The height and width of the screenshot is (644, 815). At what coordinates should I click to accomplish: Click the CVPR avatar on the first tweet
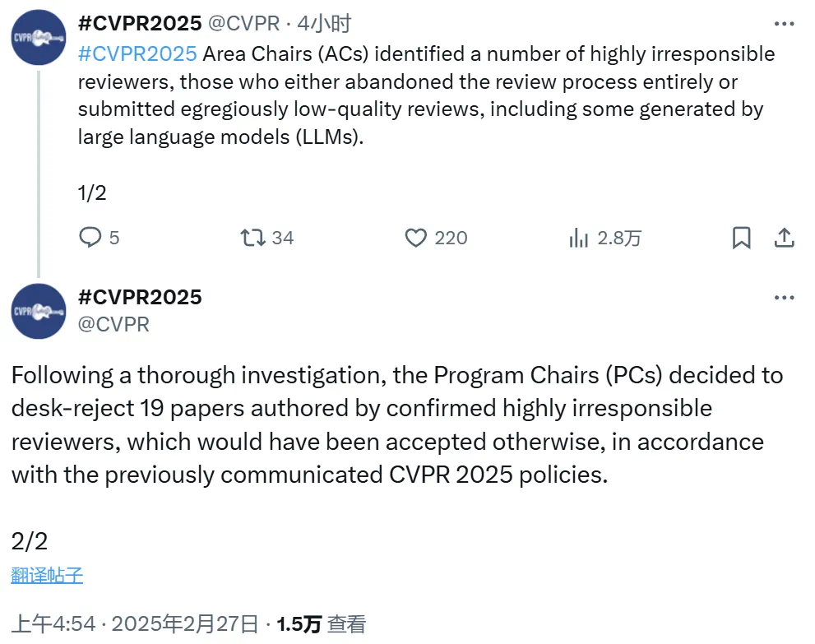coord(39,38)
